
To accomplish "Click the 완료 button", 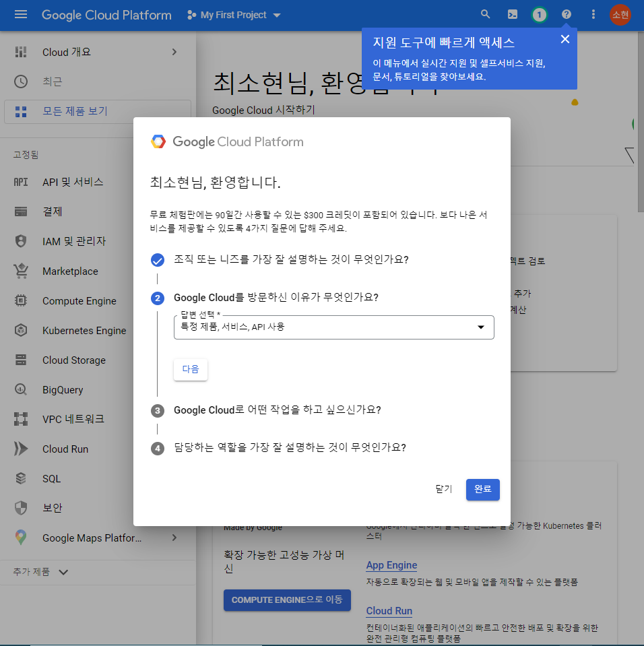I will point(482,490).
